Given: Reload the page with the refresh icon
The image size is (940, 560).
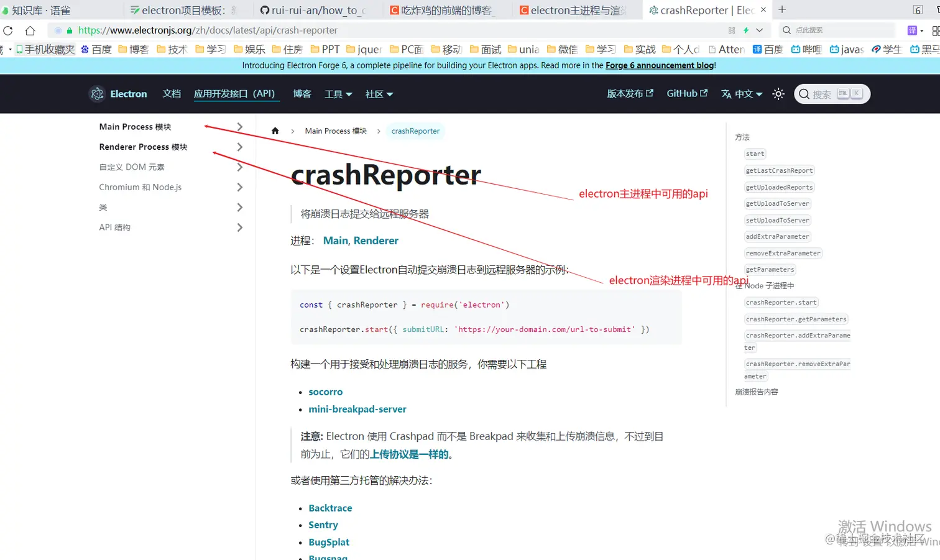Looking at the screenshot, I should (8, 30).
